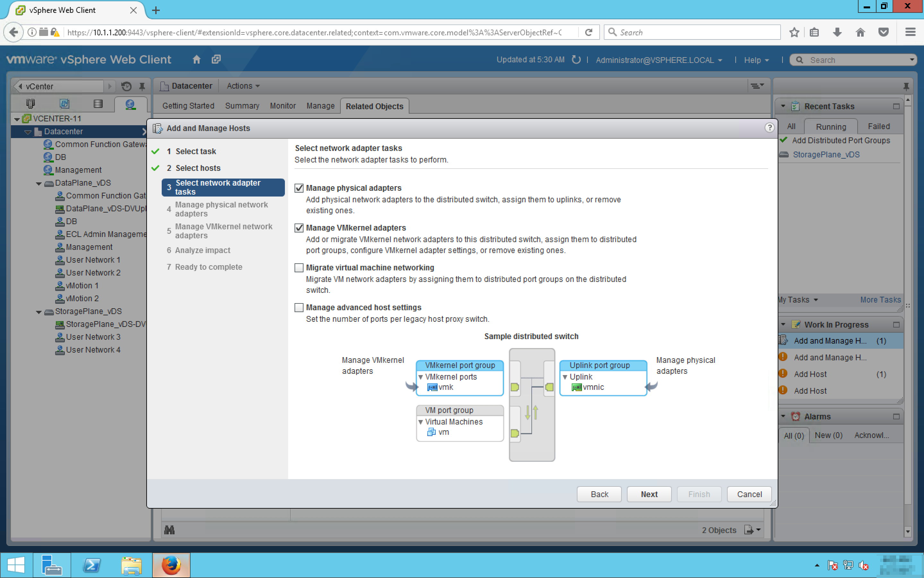Click the vSphere Home icon in header
The height and width of the screenshot is (578, 924).
(x=196, y=59)
